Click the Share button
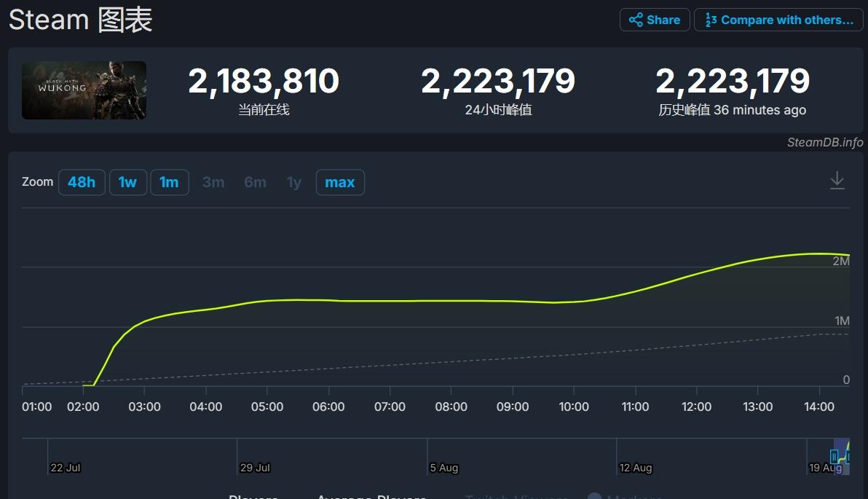Viewport: 868px width, 499px height. click(x=655, y=20)
